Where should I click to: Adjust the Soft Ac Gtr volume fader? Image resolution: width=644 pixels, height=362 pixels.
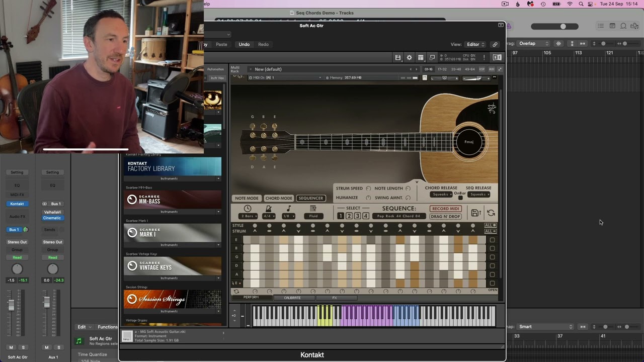click(x=11, y=305)
